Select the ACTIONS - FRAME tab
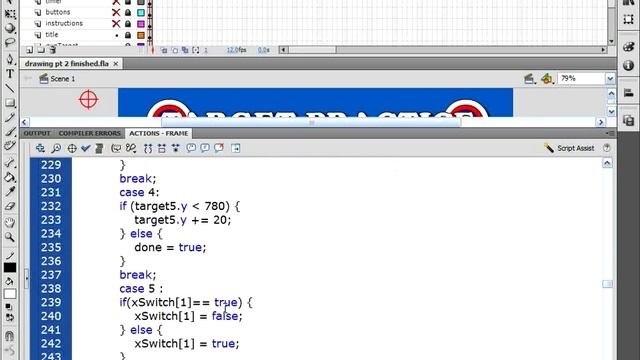The width and height of the screenshot is (640, 360). [158, 133]
